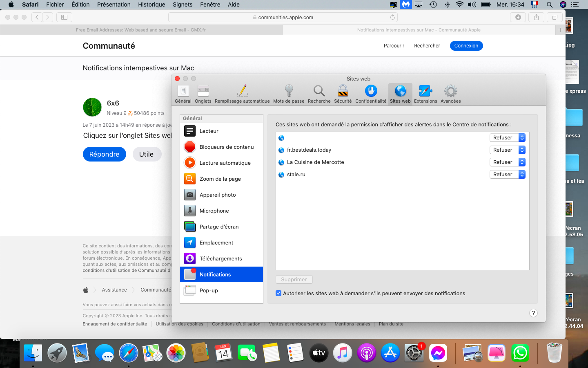The image size is (588, 368).
Task: Open Refuser dropdown for fr.bestdeals.today
Action: point(507,150)
